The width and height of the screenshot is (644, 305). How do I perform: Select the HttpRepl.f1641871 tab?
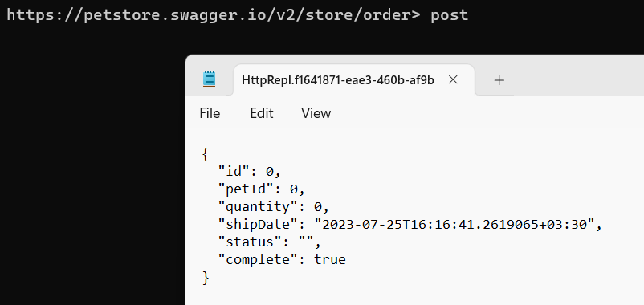point(337,79)
